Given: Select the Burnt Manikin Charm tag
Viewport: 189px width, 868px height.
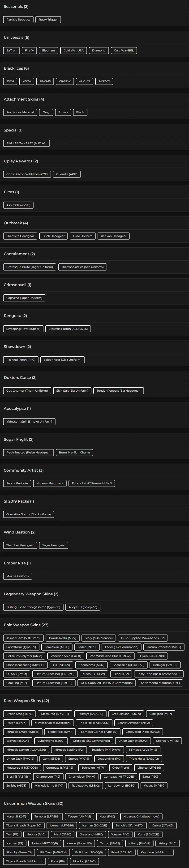Looking at the screenshot, I should 74,453.
